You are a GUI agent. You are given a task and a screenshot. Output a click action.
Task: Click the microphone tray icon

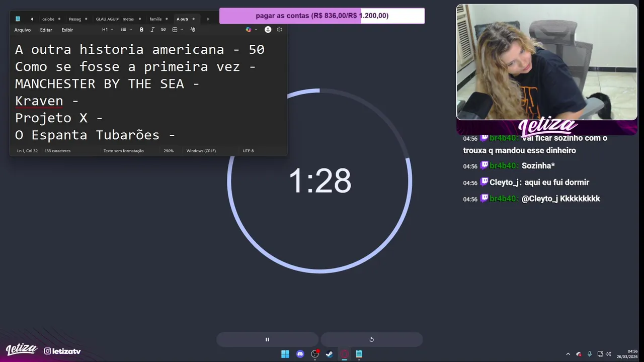click(x=590, y=354)
